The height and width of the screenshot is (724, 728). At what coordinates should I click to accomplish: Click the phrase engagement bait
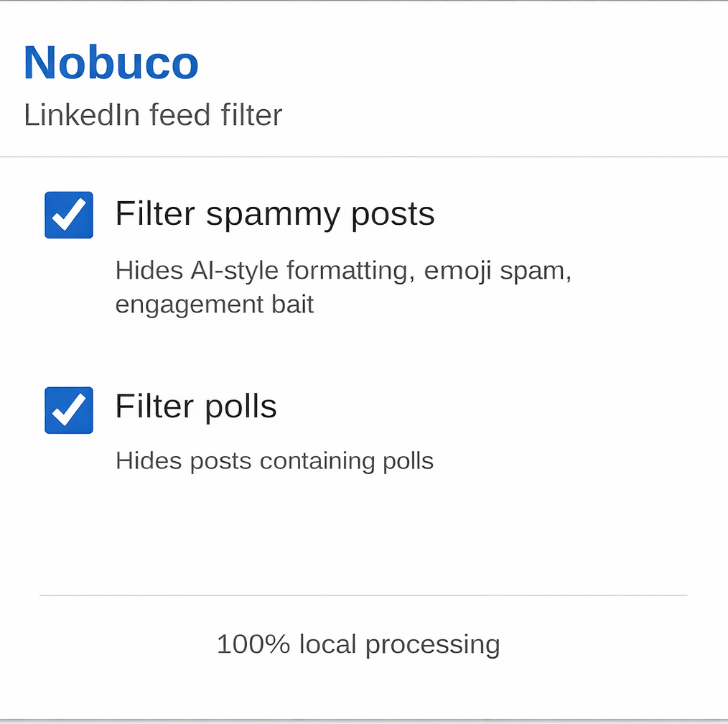coord(214,304)
